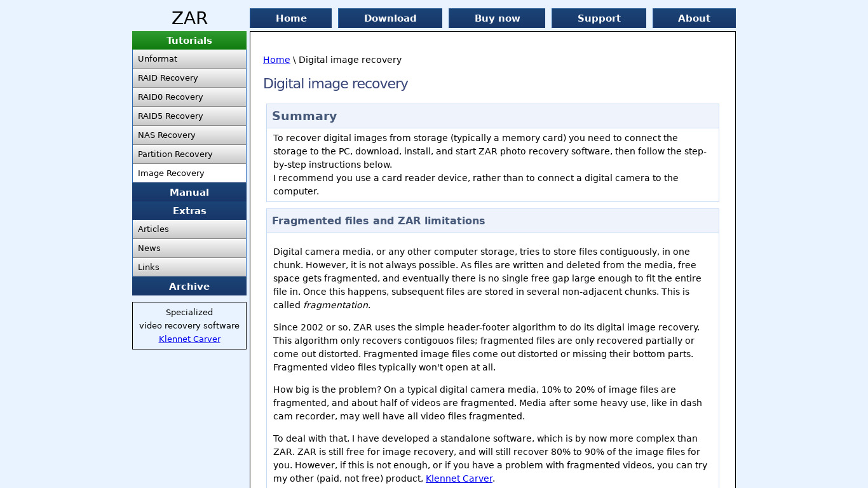Click the italic word 'fragmentation'
Screen dimensions: 868x488
point(336,305)
